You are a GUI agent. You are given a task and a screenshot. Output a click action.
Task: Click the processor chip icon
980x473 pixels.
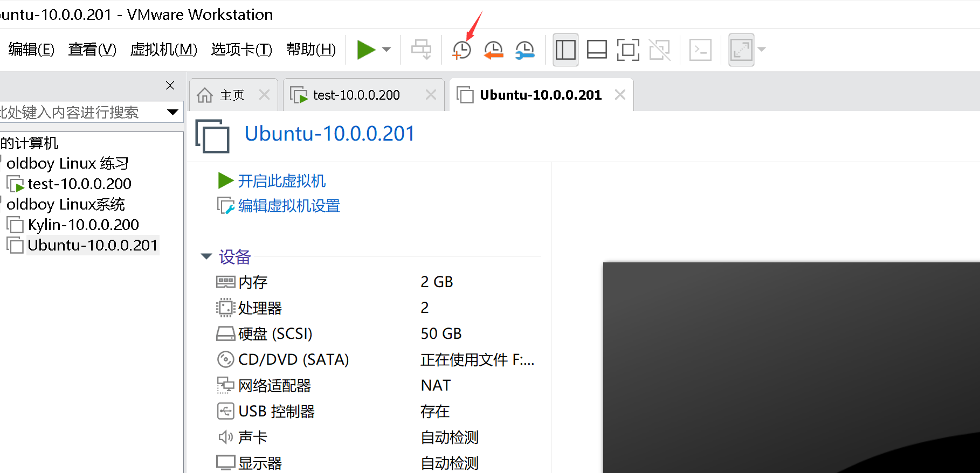[225, 308]
